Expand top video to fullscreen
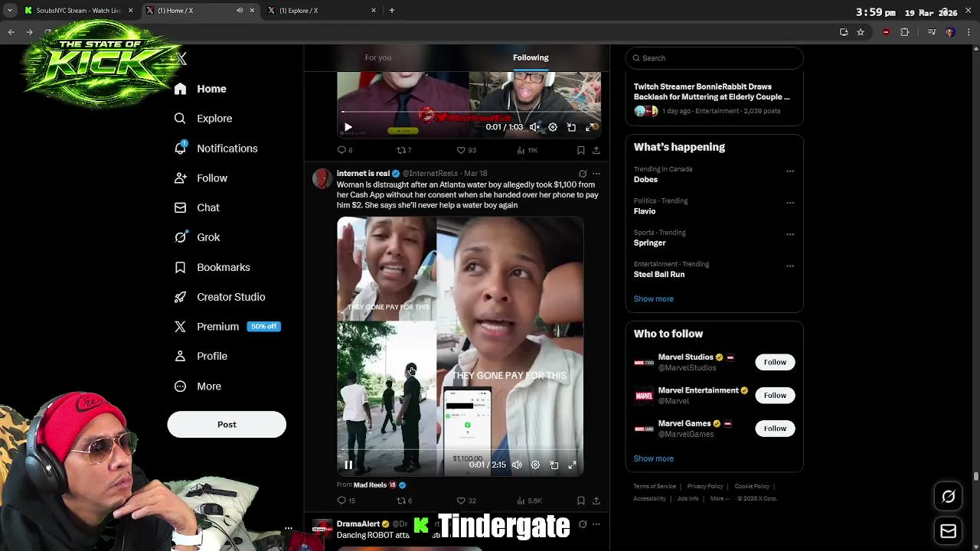 coord(590,127)
